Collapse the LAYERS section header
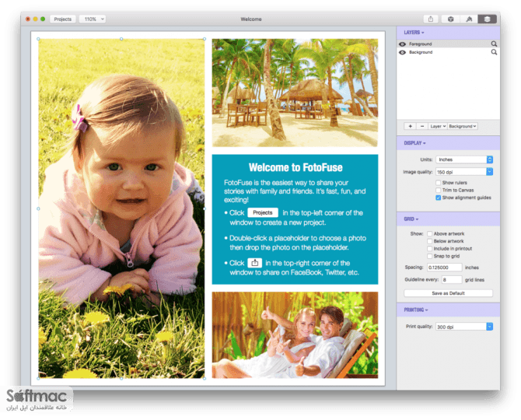 414,33
